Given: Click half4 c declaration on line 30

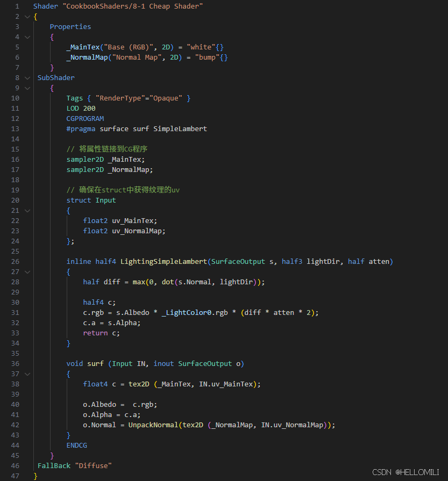Looking at the screenshot, I should coord(99,303).
